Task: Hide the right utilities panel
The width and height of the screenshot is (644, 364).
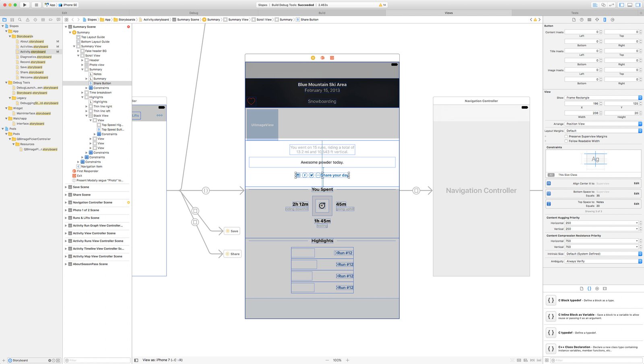Action: point(638,5)
